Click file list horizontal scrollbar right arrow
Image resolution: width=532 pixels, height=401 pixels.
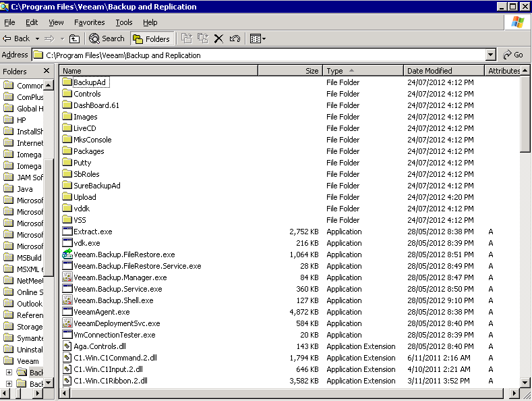[x=514, y=394]
